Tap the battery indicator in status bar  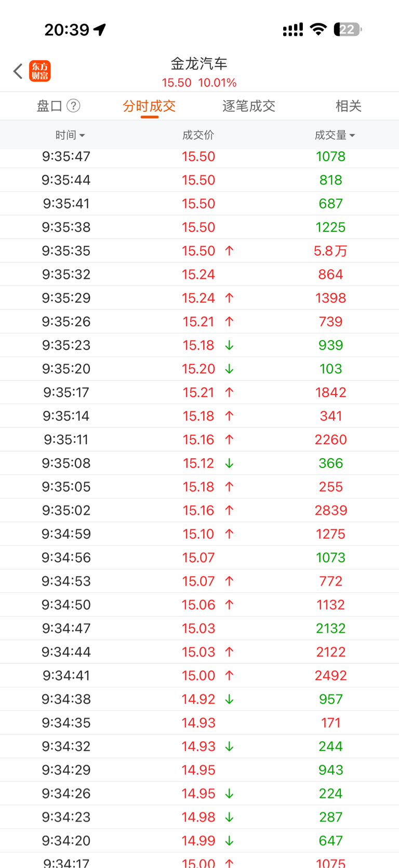348,30
